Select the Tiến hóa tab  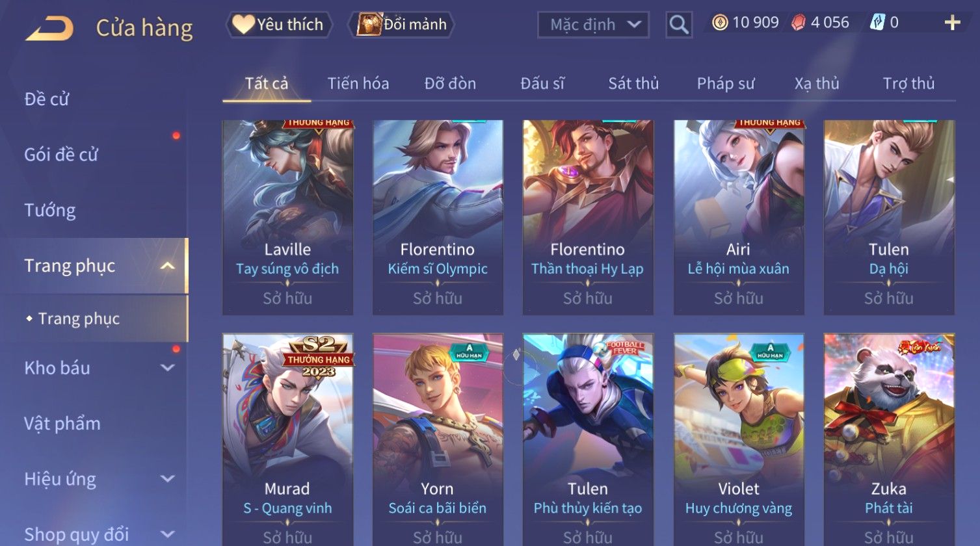point(358,83)
